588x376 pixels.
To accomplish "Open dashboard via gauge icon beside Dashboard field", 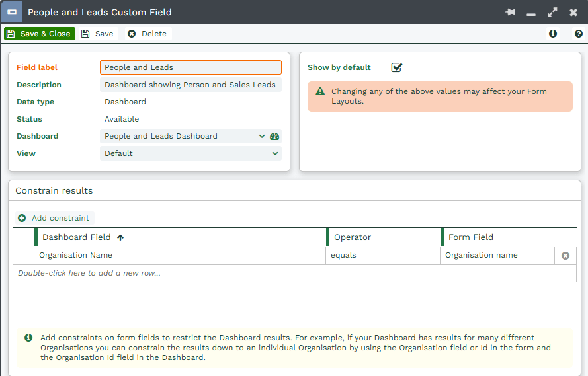I will pyautogui.click(x=274, y=137).
